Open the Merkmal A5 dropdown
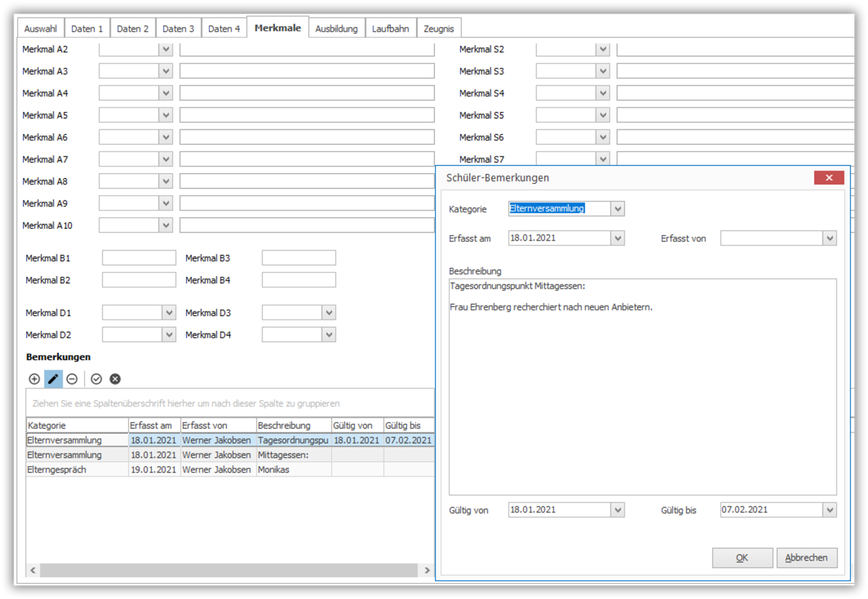 click(x=166, y=115)
